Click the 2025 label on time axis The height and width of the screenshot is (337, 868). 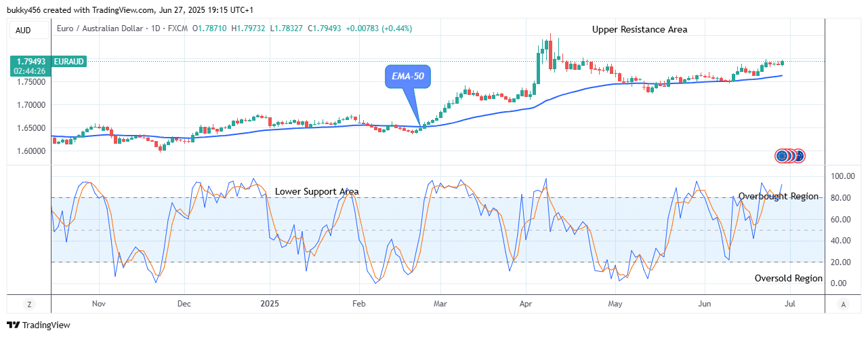[x=270, y=305]
